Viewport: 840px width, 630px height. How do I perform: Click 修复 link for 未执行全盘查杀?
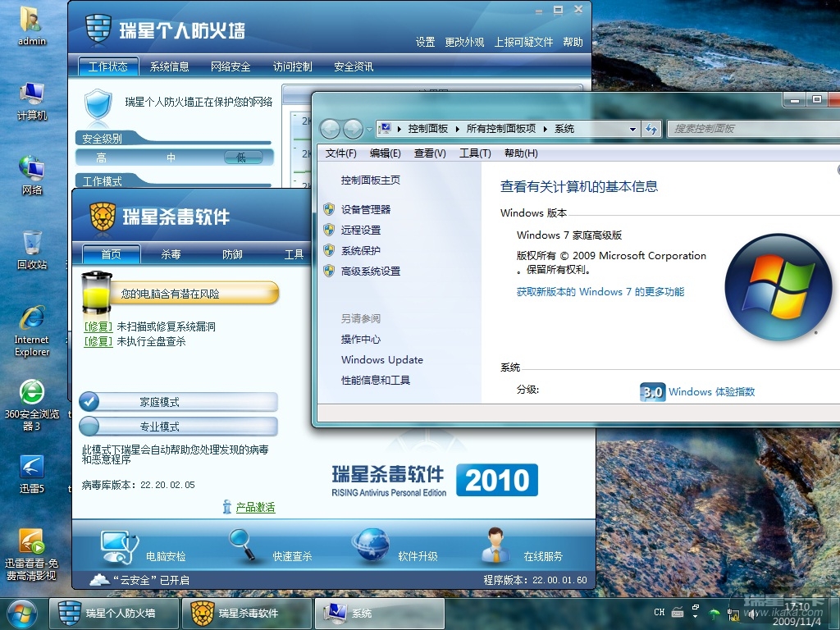click(x=98, y=341)
